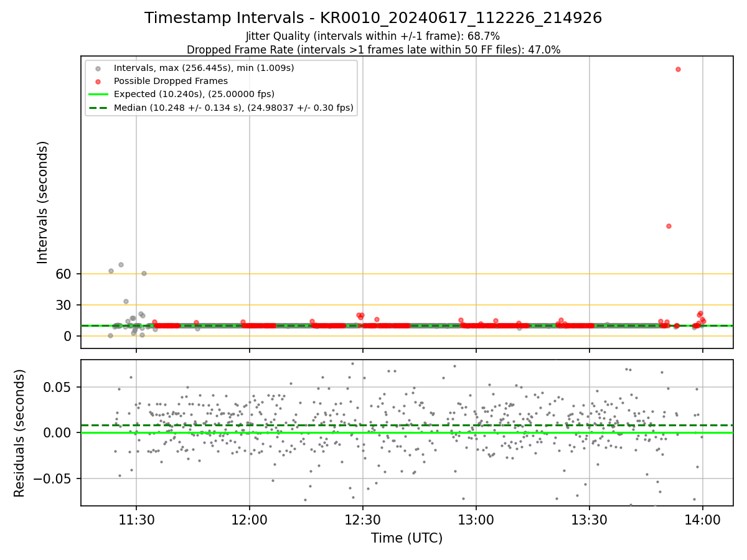Click the second-highest red outlier point before 14:00
Image resolution: width=747 pixels, height=560 pixels.
tap(669, 226)
